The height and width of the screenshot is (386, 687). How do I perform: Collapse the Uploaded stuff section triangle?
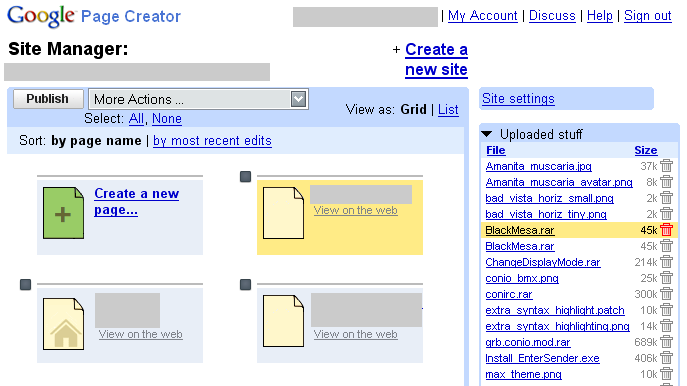tap(487, 134)
